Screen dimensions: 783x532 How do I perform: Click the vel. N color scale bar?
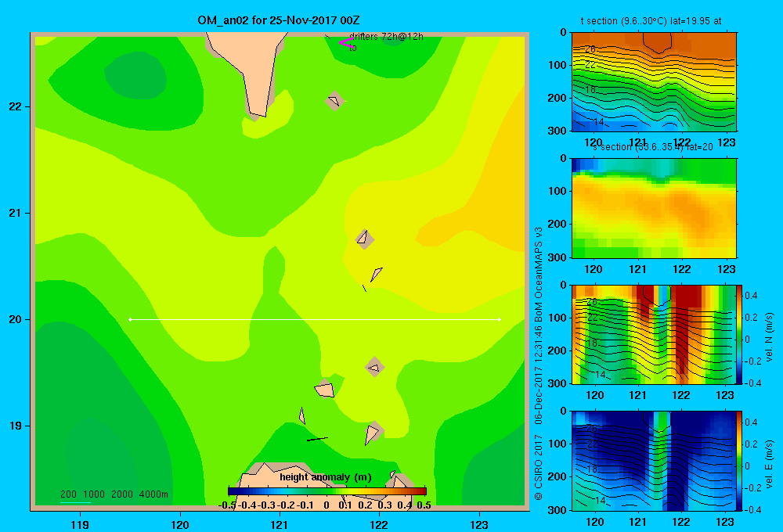tap(739, 334)
